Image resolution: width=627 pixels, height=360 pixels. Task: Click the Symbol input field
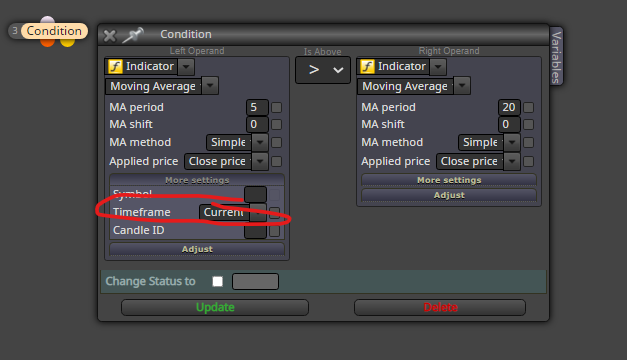[x=255, y=194]
